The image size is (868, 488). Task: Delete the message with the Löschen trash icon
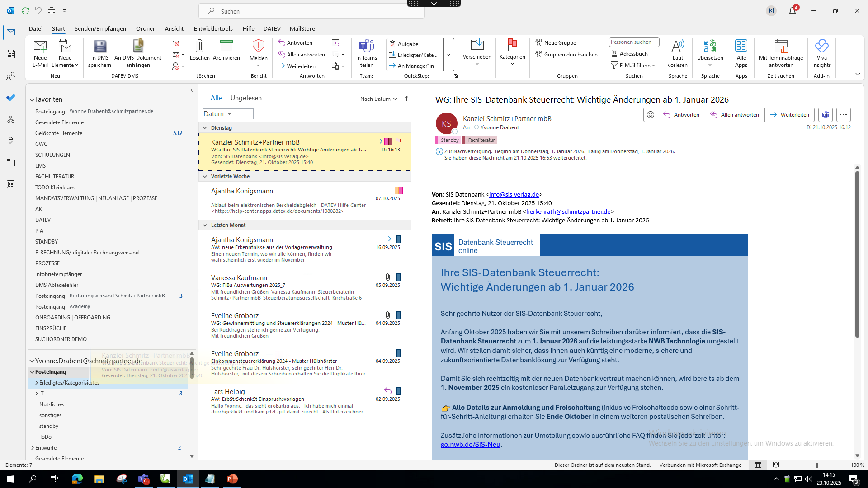point(199,50)
